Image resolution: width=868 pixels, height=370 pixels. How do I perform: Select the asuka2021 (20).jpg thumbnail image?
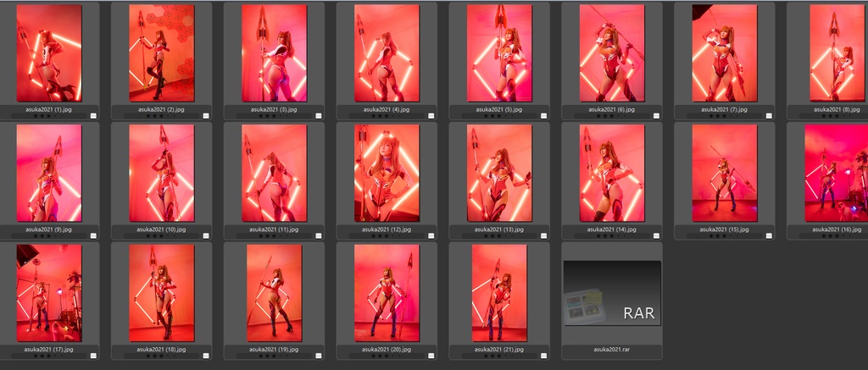point(387,293)
